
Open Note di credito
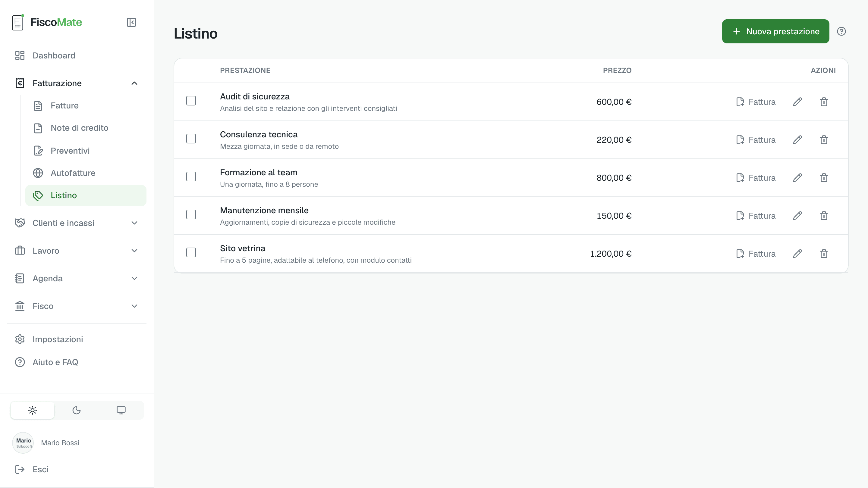coord(86,128)
